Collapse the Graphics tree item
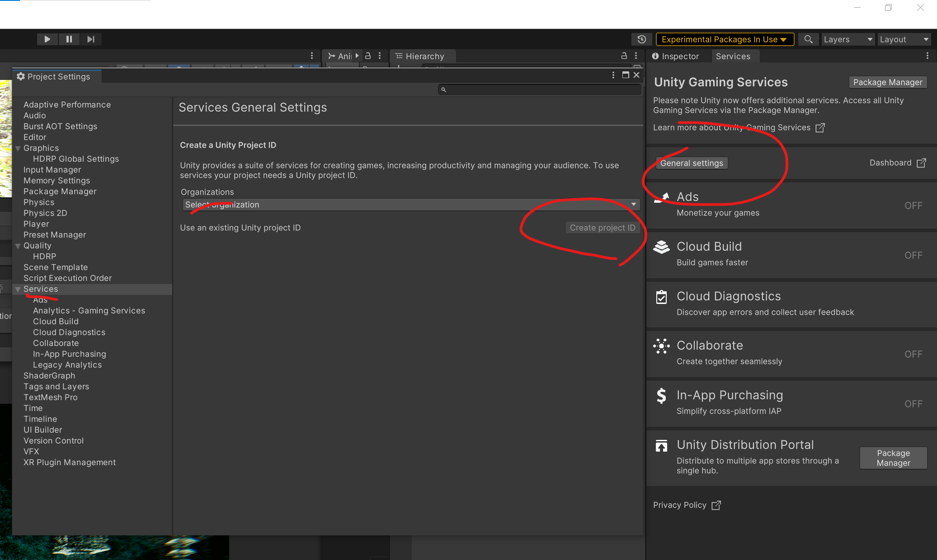The height and width of the screenshot is (560, 937). [x=18, y=148]
